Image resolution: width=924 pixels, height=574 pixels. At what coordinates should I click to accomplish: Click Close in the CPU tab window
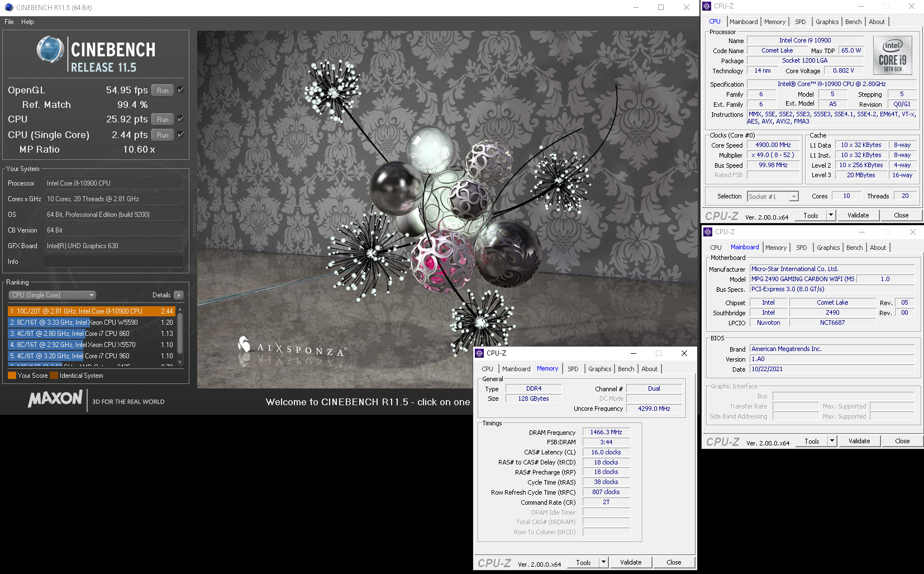[901, 215]
